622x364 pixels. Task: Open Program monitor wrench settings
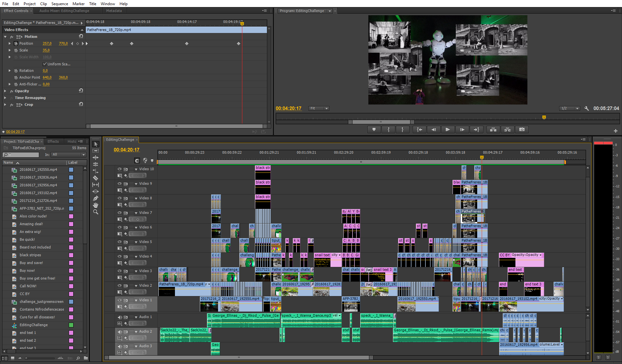click(586, 108)
